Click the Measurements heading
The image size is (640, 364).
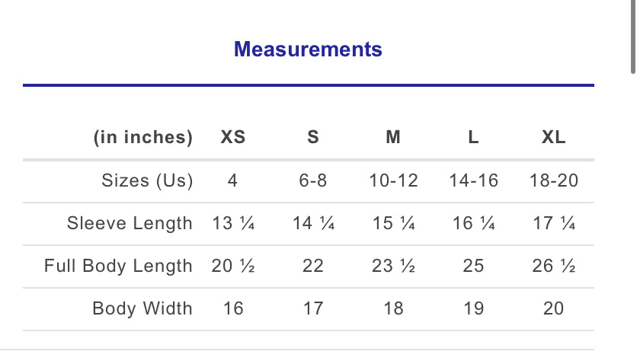click(x=308, y=50)
